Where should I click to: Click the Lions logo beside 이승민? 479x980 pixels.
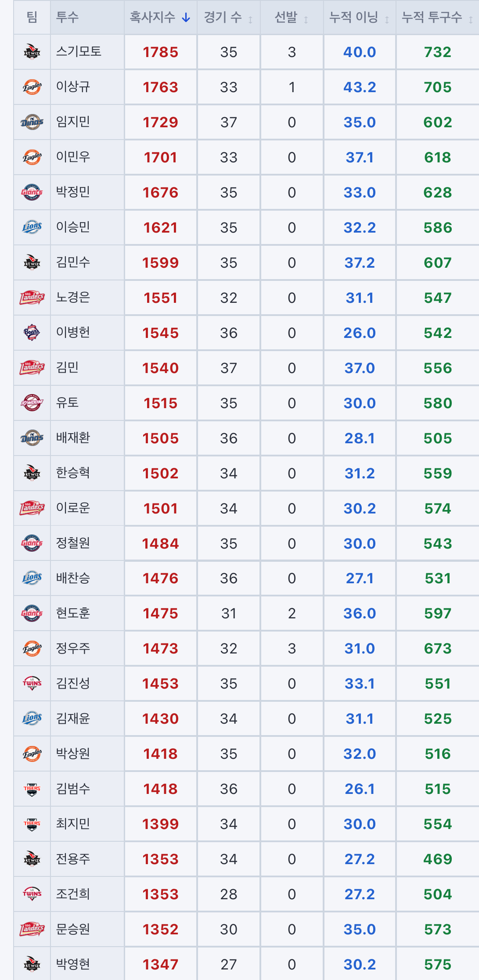[32, 227]
